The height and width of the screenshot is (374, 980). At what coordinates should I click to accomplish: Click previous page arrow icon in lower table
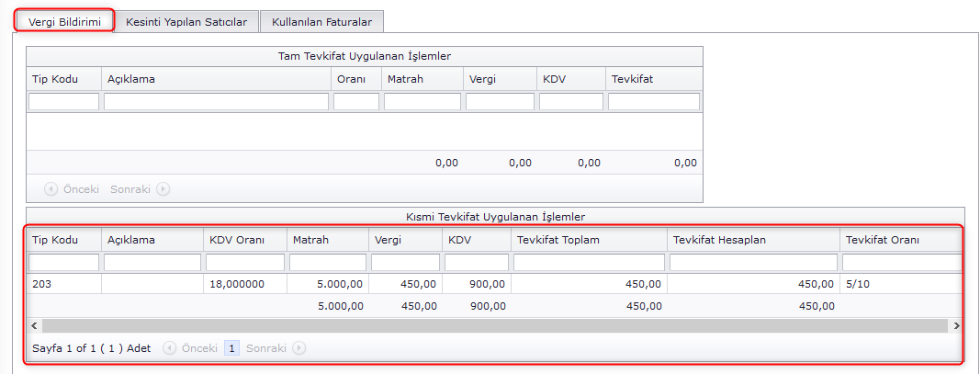170,348
